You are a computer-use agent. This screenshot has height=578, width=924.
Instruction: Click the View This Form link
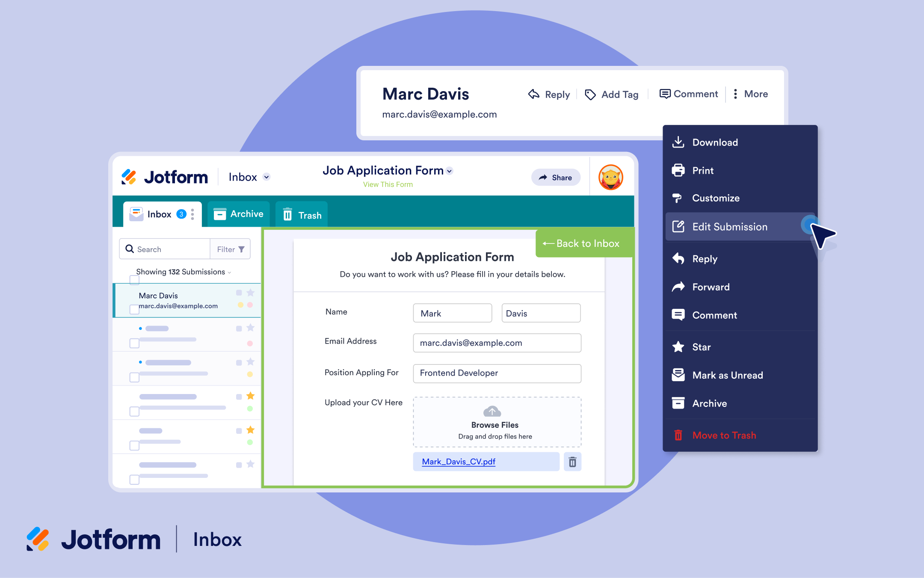388,184
